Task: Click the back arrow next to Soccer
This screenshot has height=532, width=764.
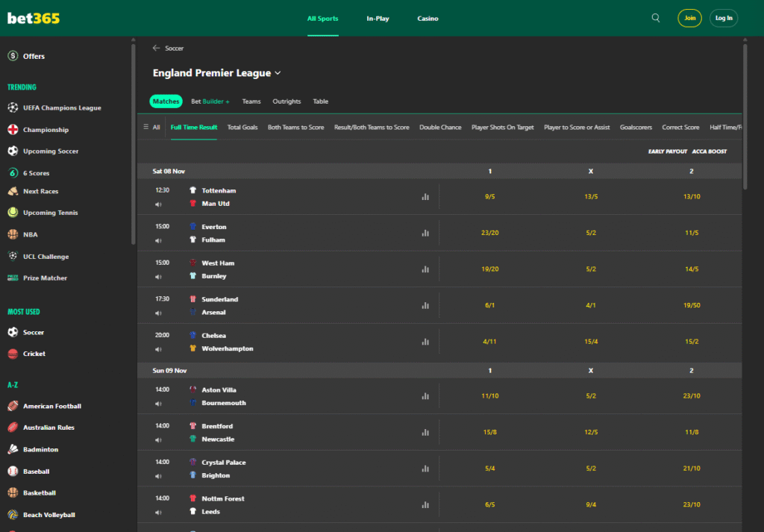Action: click(x=156, y=48)
